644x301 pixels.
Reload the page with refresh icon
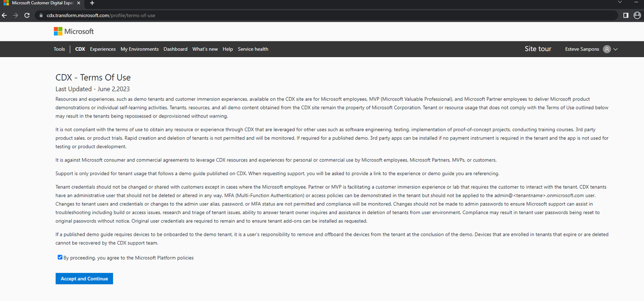(x=27, y=15)
